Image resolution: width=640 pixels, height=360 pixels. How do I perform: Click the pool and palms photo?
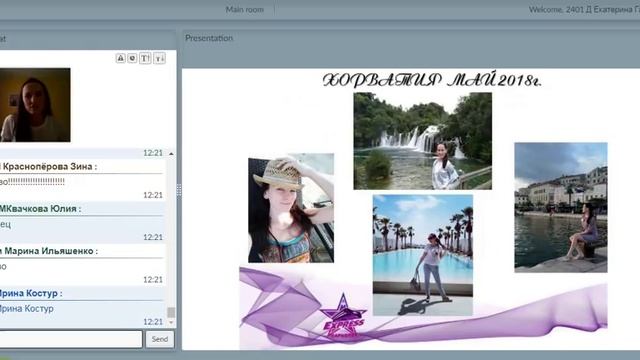(x=423, y=255)
